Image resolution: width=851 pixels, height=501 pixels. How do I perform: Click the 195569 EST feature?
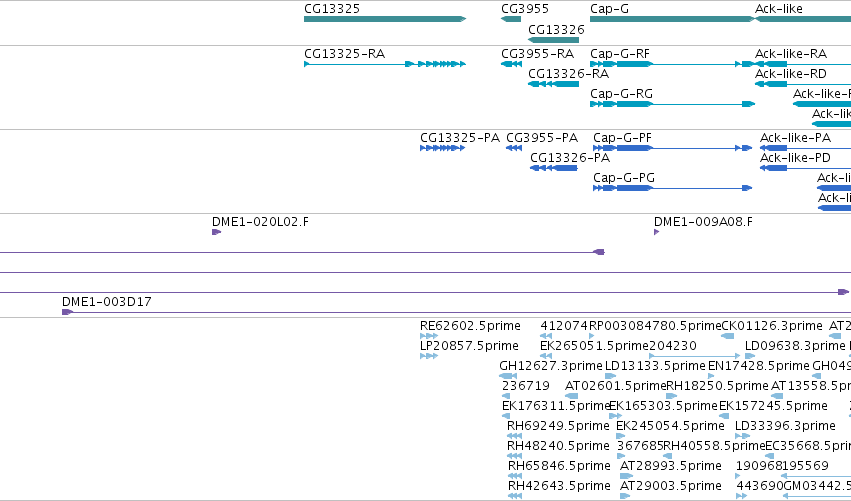click(816, 476)
